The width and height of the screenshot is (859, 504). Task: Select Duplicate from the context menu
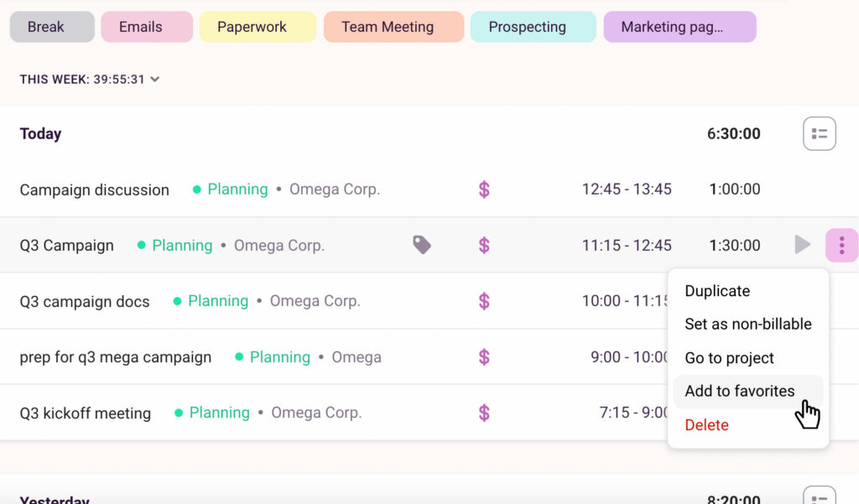717,291
